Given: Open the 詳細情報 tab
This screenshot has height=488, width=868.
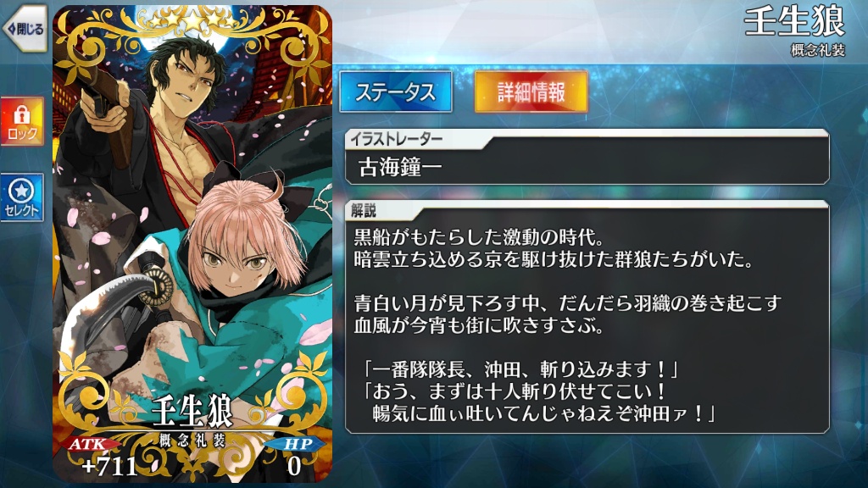Looking at the screenshot, I should pos(531,91).
